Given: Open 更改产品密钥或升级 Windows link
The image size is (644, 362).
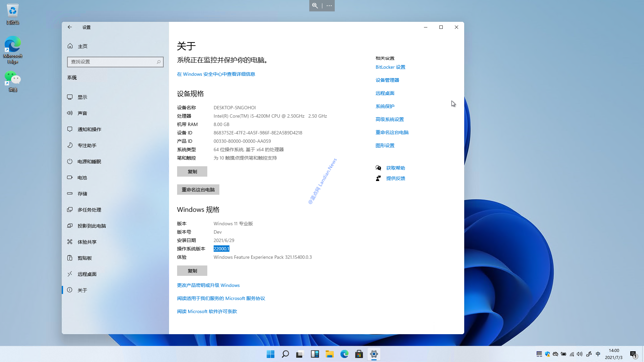Looking at the screenshot, I should (208, 285).
